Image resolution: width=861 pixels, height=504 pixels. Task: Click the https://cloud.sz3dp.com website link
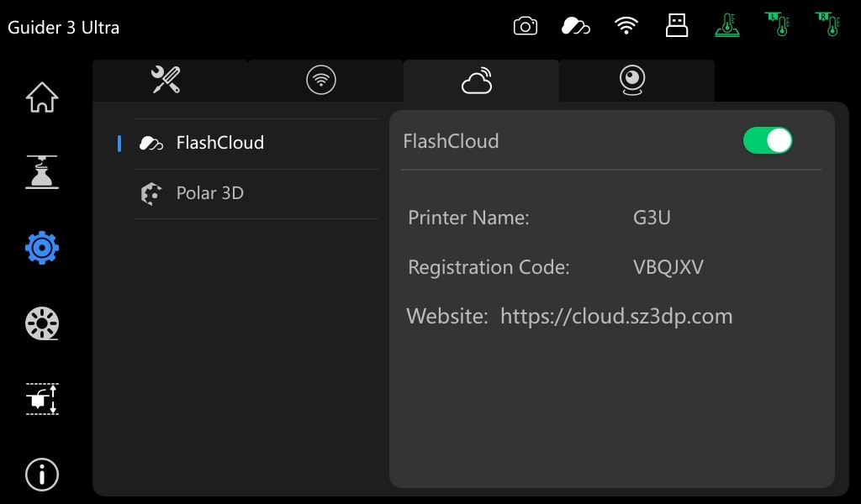[x=616, y=317]
